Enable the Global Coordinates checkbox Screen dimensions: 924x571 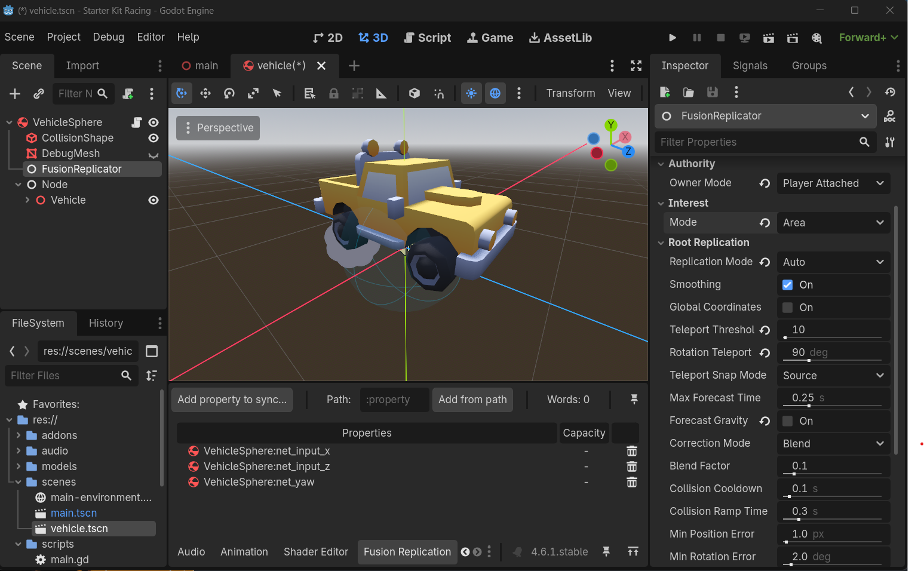pos(788,308)
